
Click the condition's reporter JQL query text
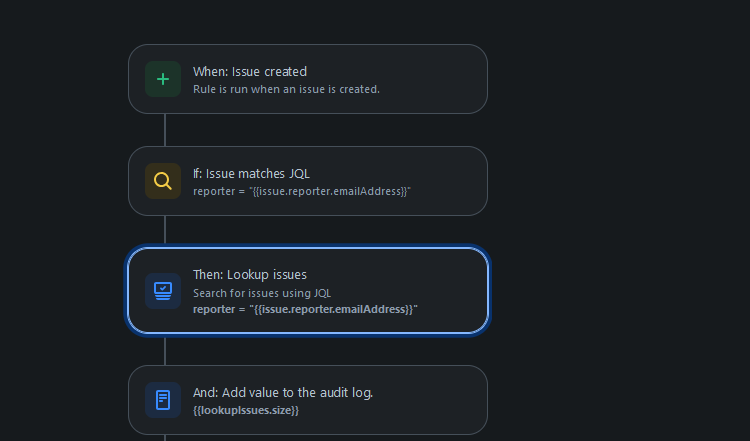click(x=302, y=191)
